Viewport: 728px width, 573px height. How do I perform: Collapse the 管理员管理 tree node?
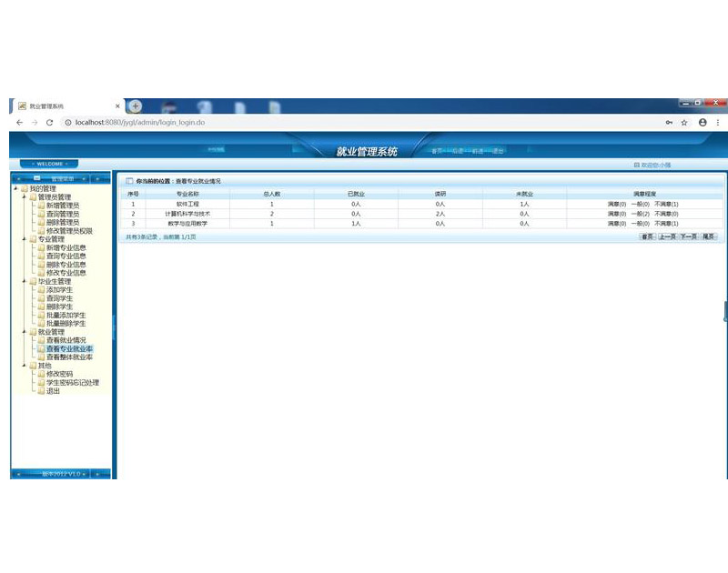click(x=25, y=197)
